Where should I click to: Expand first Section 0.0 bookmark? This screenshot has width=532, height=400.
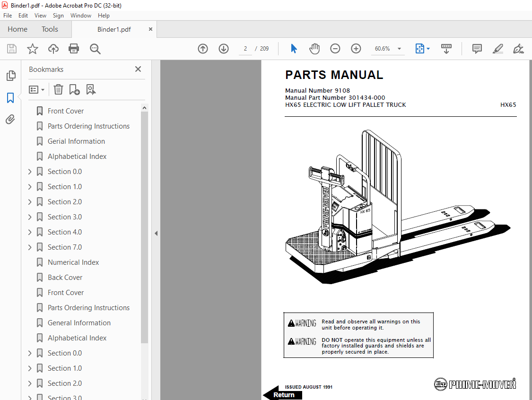point(30,172)
